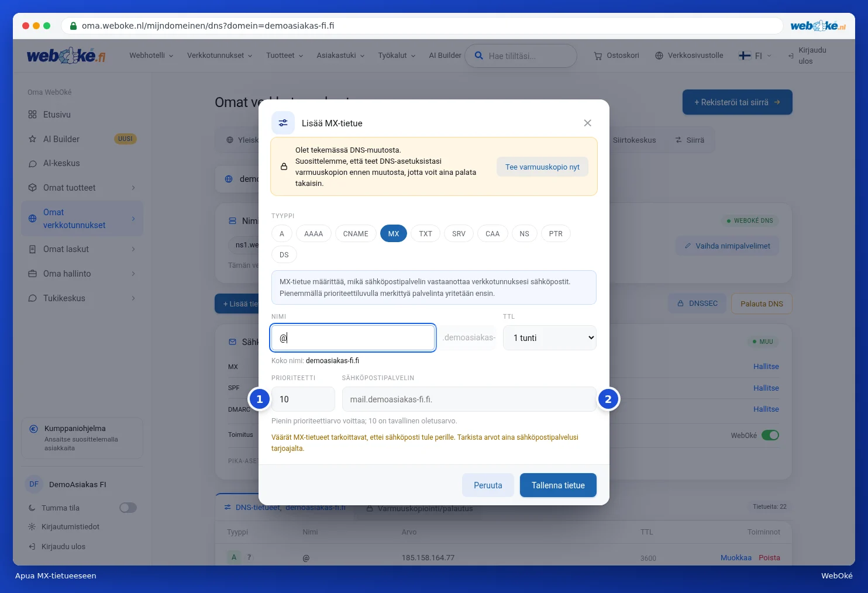
Task: Open the Ostoskori shopping cart
Action: 616,56
